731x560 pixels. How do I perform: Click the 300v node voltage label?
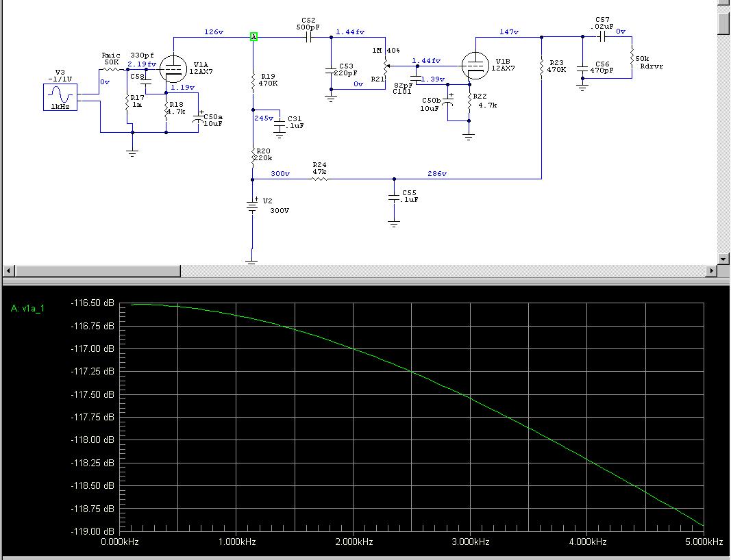(x=280, y=173)
